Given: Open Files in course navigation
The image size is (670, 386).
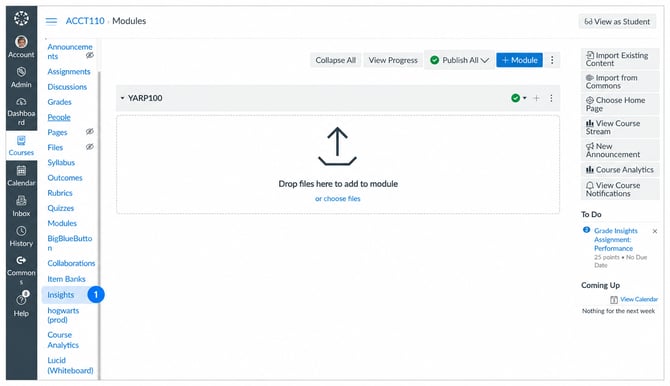Looking at the screenshot, I should [x=55, y=147].
